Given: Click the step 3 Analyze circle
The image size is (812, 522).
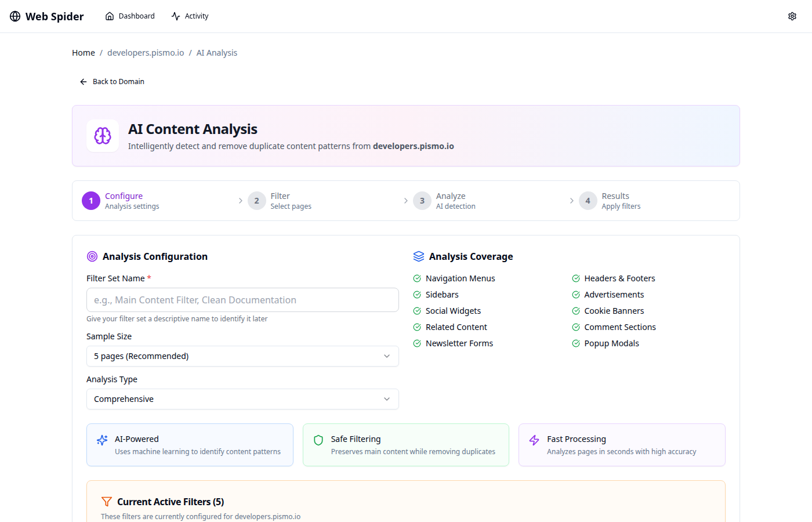Looking at the screenshot, I should click(x=422, y=201).
